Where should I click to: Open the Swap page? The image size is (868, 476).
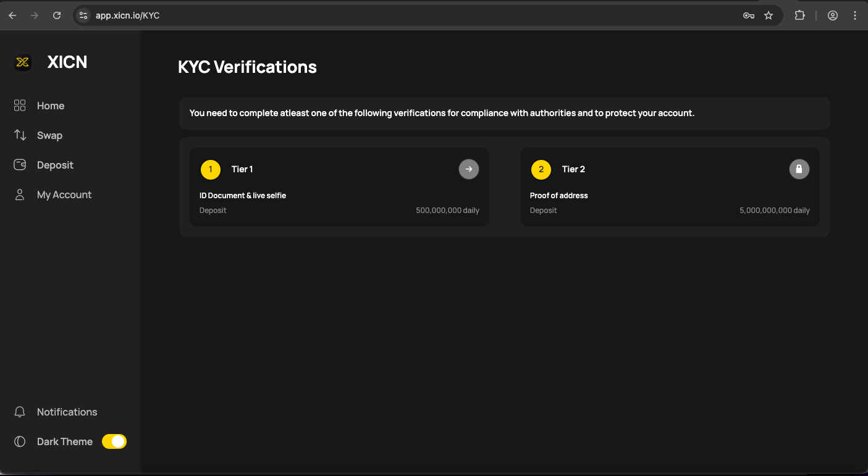[49, 135]
